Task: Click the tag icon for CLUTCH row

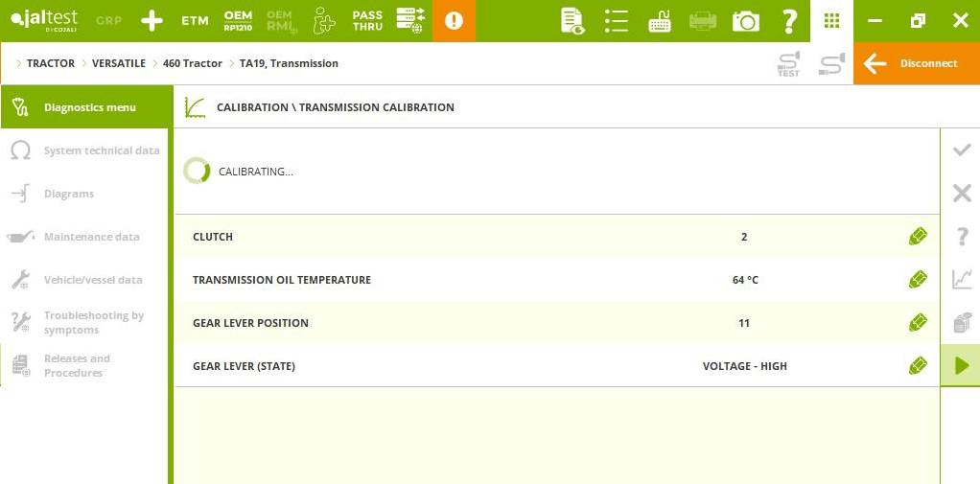Action: (918, 237)
